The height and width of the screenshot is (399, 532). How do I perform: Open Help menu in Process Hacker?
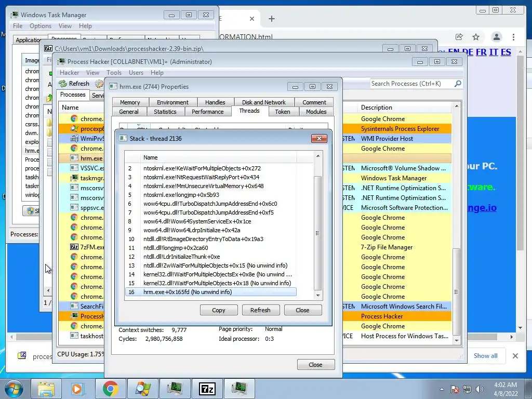[157, 73]
